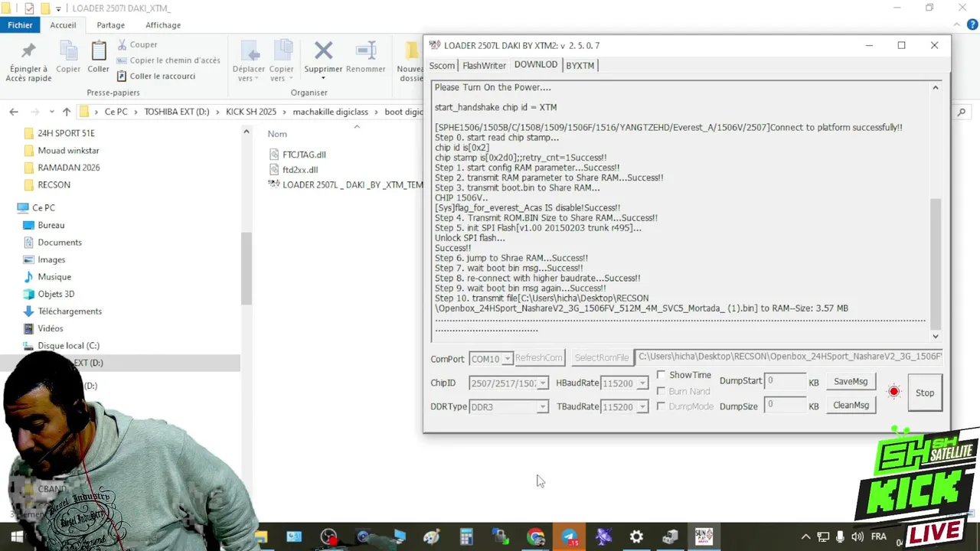Switch to the Accueil ribbon tab
The height and width of the screenshot is (551, 980).
pos(63,24)
